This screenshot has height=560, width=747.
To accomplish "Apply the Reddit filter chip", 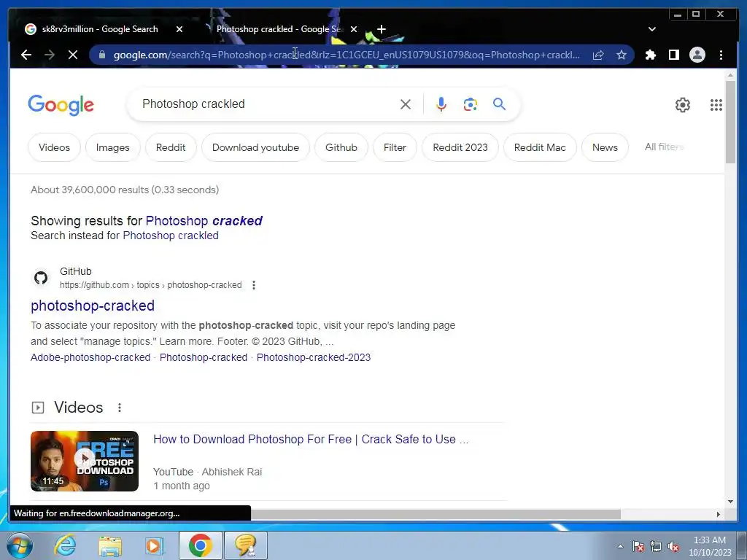I will click(x=171, y=147).
